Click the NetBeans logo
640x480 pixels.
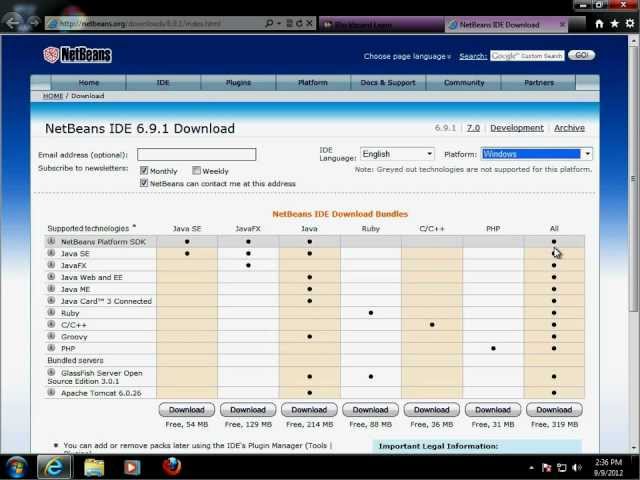[77, 55]
